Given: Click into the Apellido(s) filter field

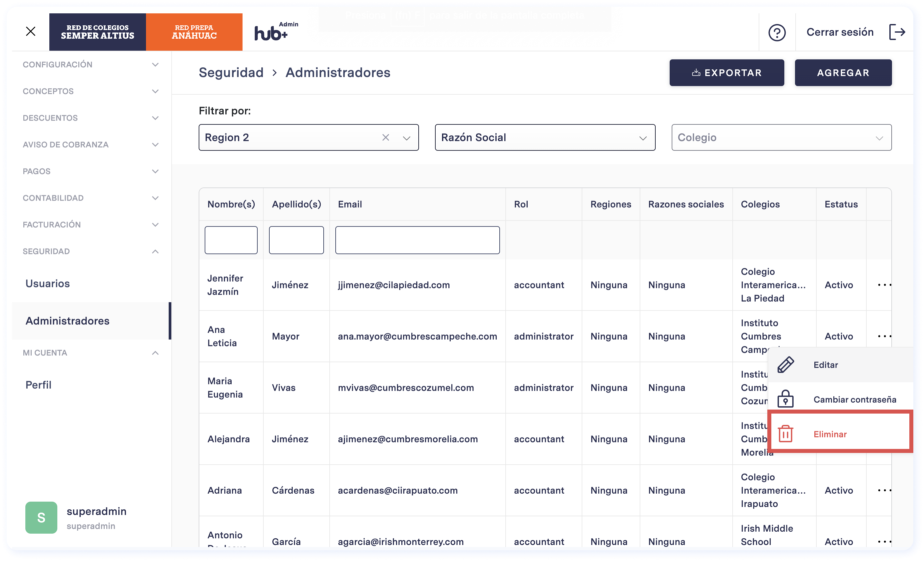Looking at the screenshot, I should (x=296, y=240).
